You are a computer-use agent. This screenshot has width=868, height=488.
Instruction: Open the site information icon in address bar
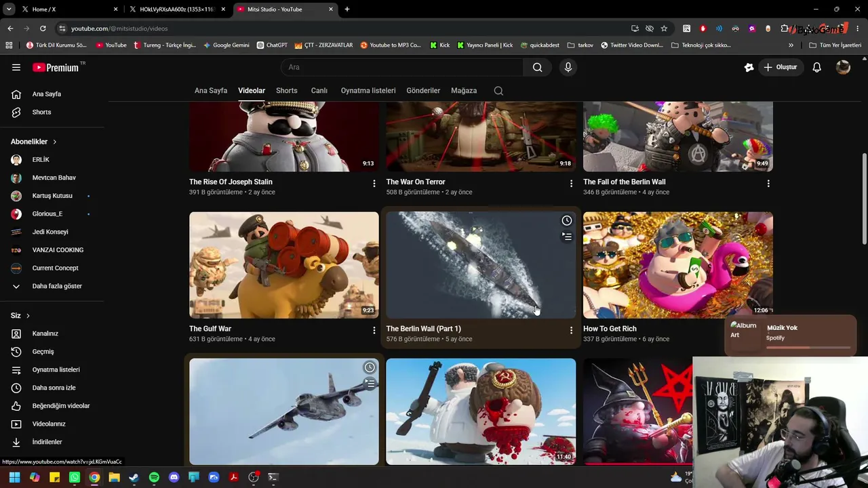coord(62,28)
